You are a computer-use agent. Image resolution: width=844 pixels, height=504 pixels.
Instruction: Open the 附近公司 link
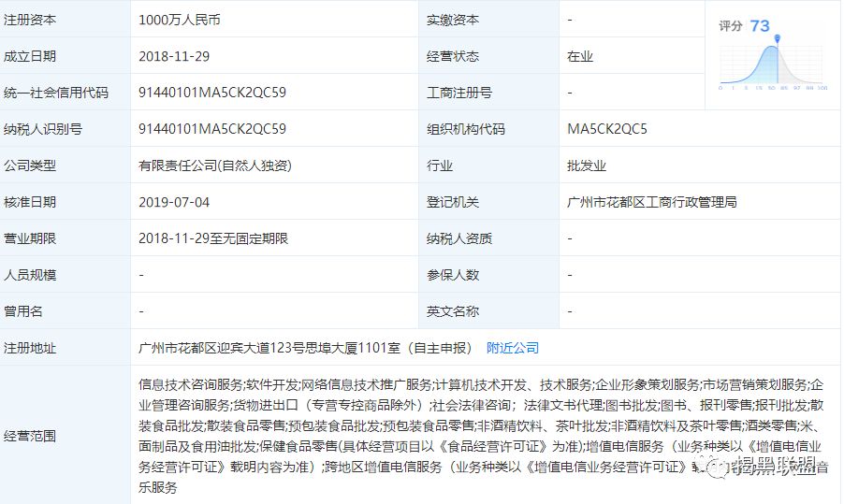[513, 348]
